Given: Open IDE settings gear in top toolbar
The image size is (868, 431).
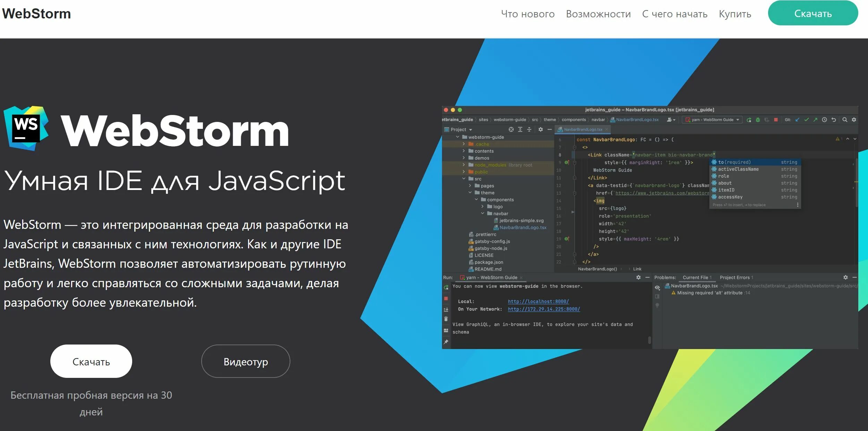Looking at the screenshot, I should [x=854, y=120].
